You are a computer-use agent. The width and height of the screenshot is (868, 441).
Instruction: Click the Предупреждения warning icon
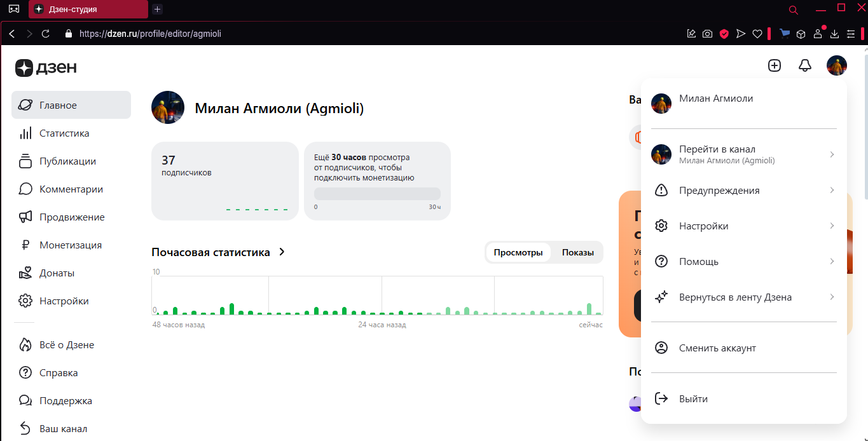click(x=661, y=190)
